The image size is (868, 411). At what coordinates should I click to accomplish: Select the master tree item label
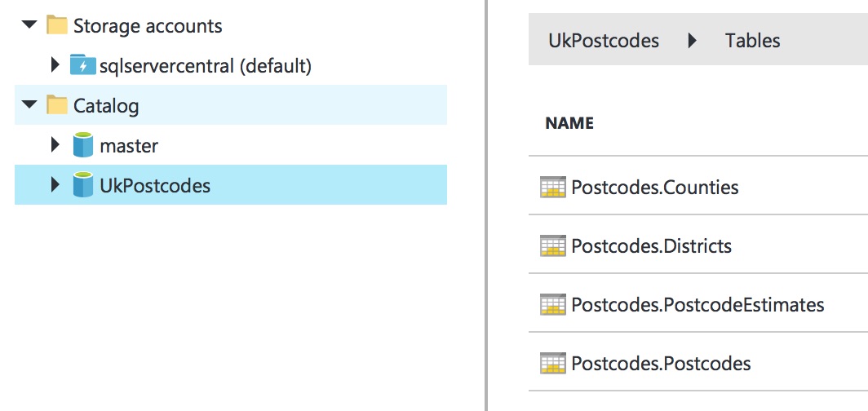(129, 146)
